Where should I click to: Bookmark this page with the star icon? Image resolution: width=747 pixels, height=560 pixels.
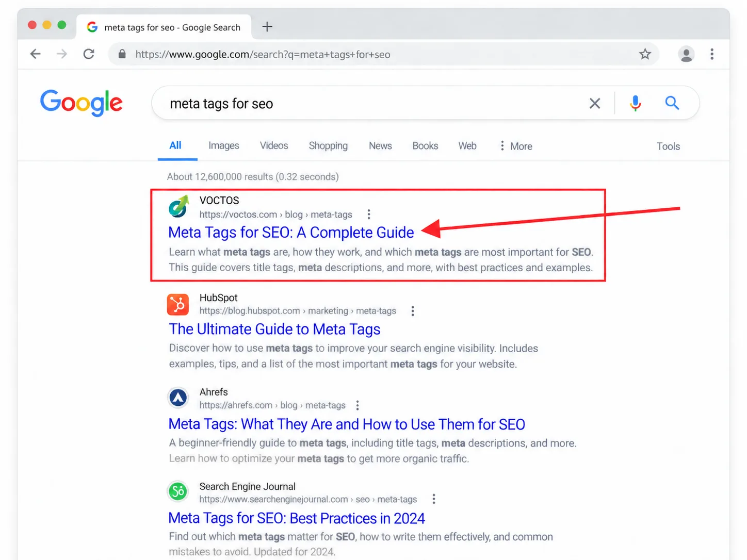(645, 54)
